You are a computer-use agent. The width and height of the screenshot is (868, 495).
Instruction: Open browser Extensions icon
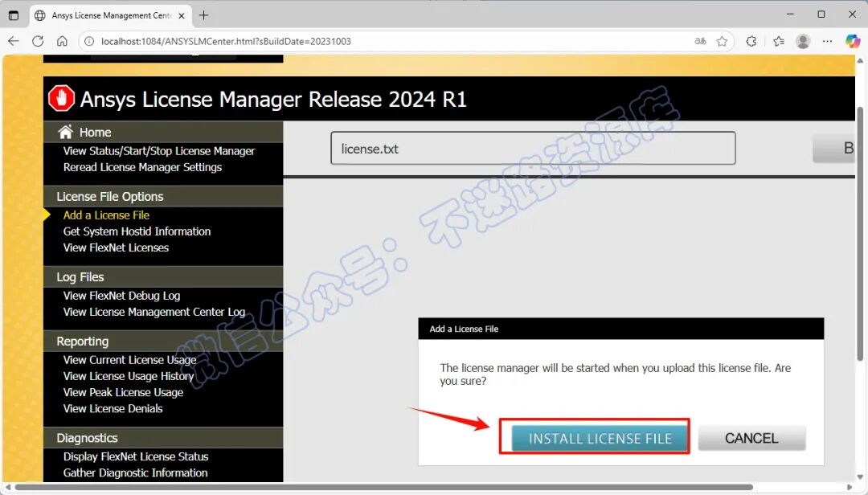click(x=751, y=41)
